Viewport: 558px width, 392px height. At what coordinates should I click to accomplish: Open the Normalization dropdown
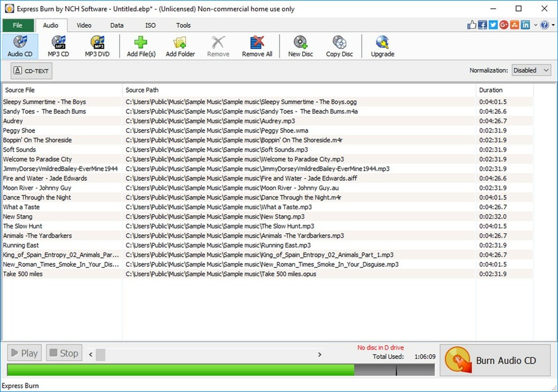pyautogui.click(x=531, y=70)
